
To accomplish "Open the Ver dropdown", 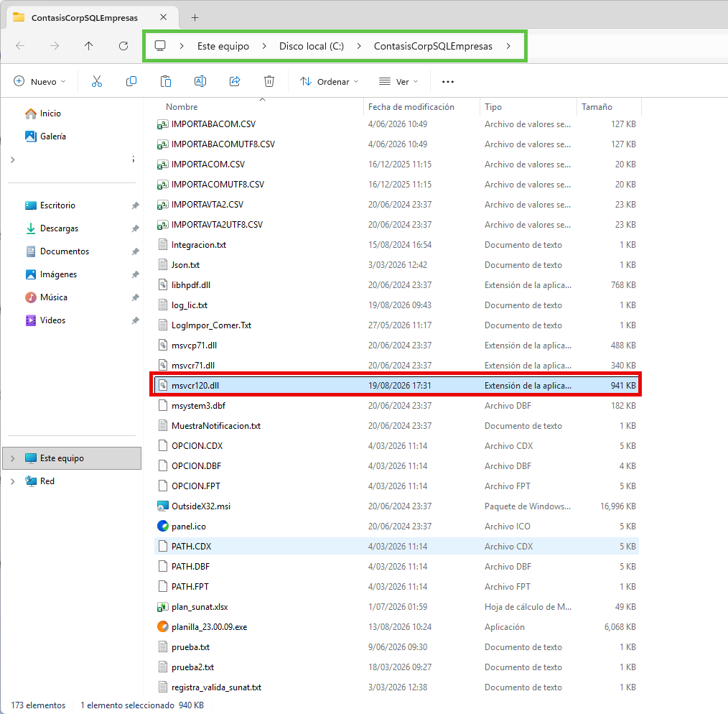I will 398,82.
